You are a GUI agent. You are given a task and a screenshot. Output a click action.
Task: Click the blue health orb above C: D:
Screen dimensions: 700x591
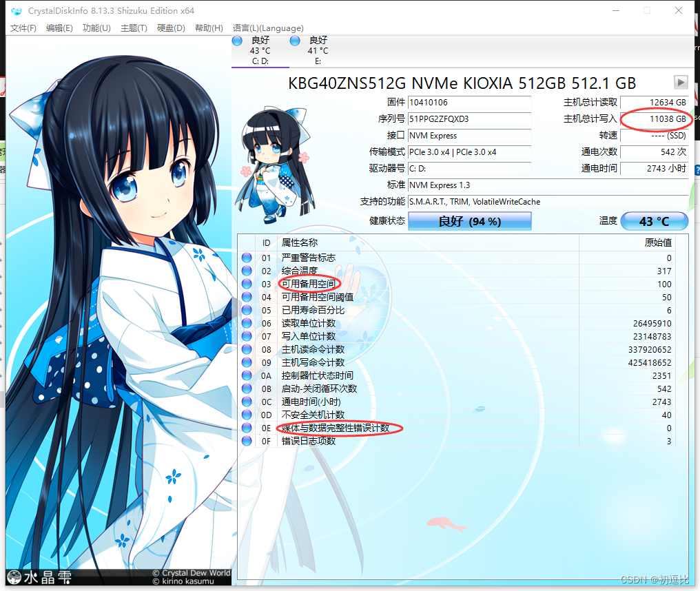[x=237, y=41]
